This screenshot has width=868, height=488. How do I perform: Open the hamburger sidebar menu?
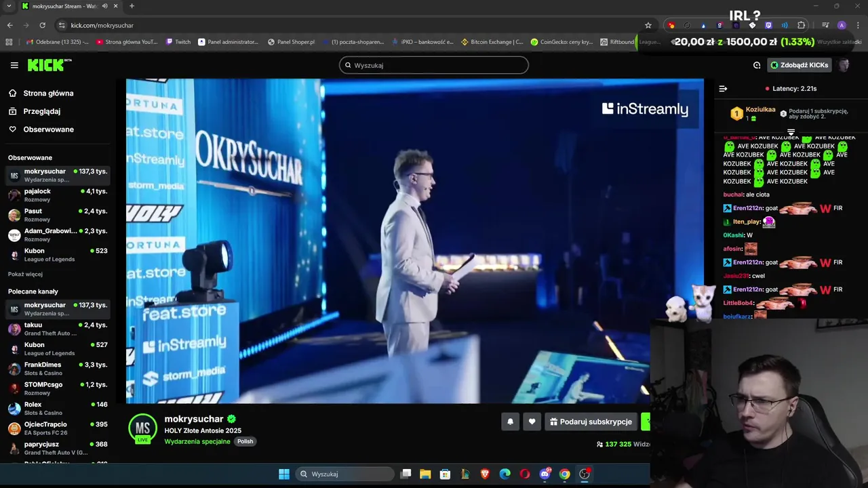click(14, 65)
